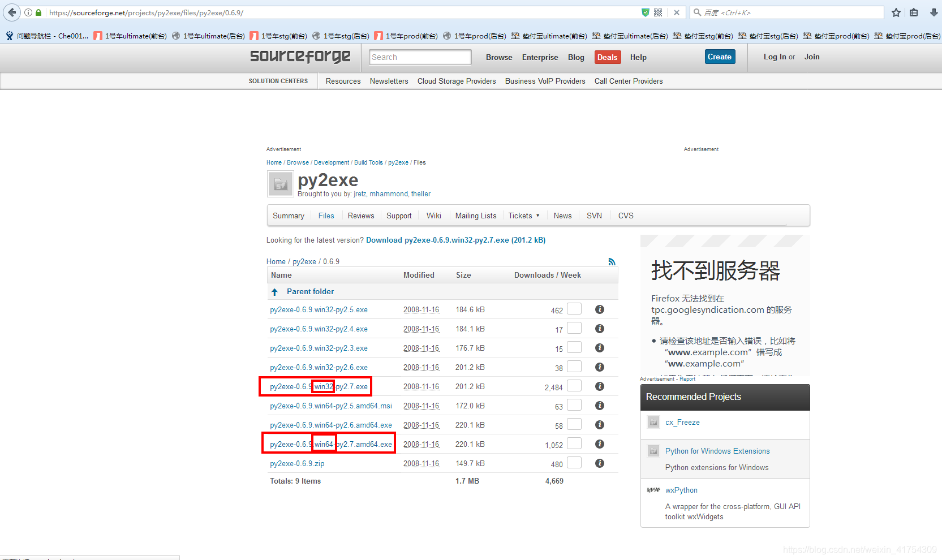
Task: Open the News tab
Action: (562, 216)
